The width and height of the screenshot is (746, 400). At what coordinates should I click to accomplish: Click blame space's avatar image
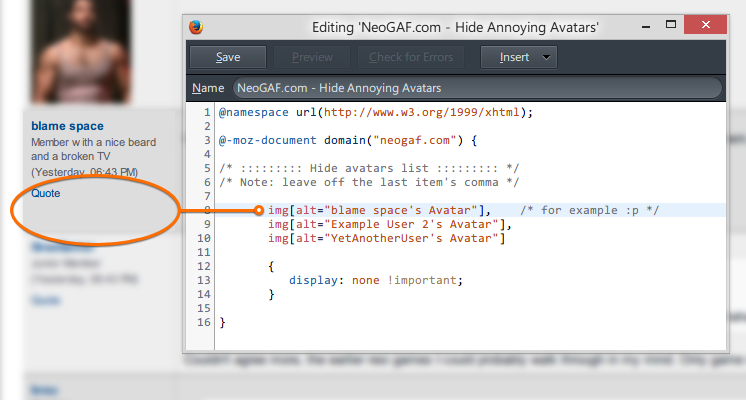(81, 51)
